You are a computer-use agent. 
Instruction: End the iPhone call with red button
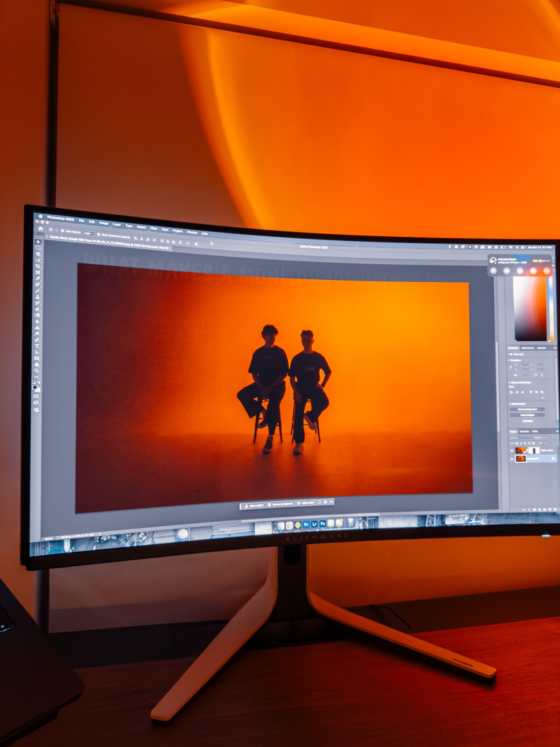pos(546,271)
